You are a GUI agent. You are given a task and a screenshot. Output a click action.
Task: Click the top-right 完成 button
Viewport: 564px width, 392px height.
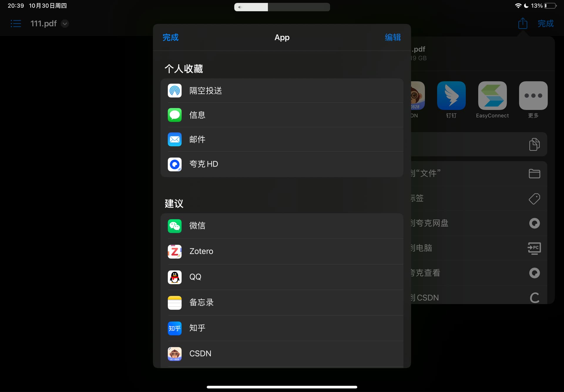coord(545,24)
